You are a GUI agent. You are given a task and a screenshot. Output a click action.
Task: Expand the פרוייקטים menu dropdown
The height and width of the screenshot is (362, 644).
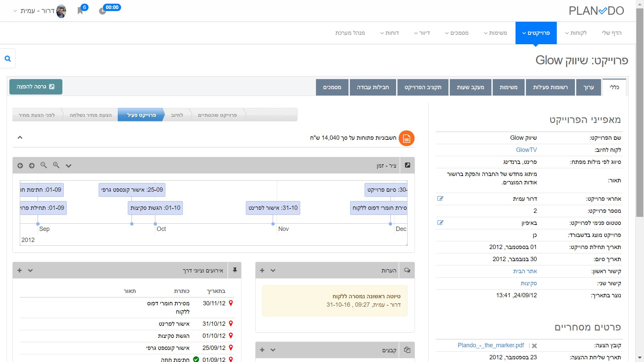click(536, 33)
